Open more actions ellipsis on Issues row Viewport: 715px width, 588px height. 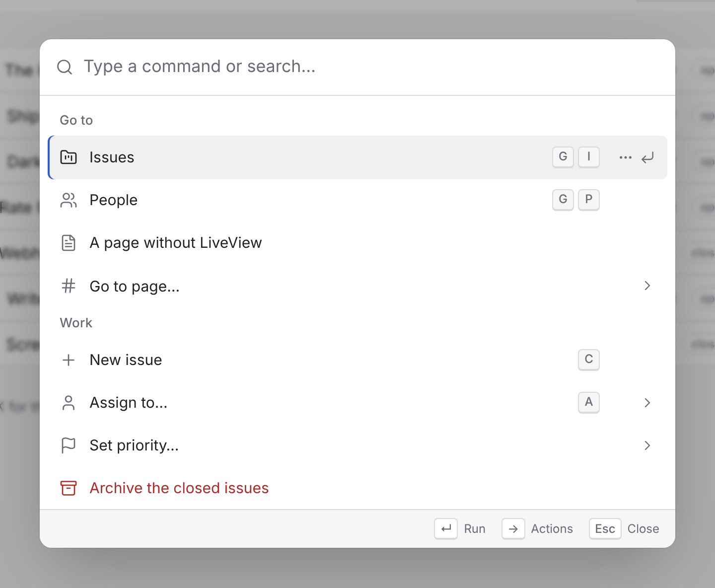point(626,157)
